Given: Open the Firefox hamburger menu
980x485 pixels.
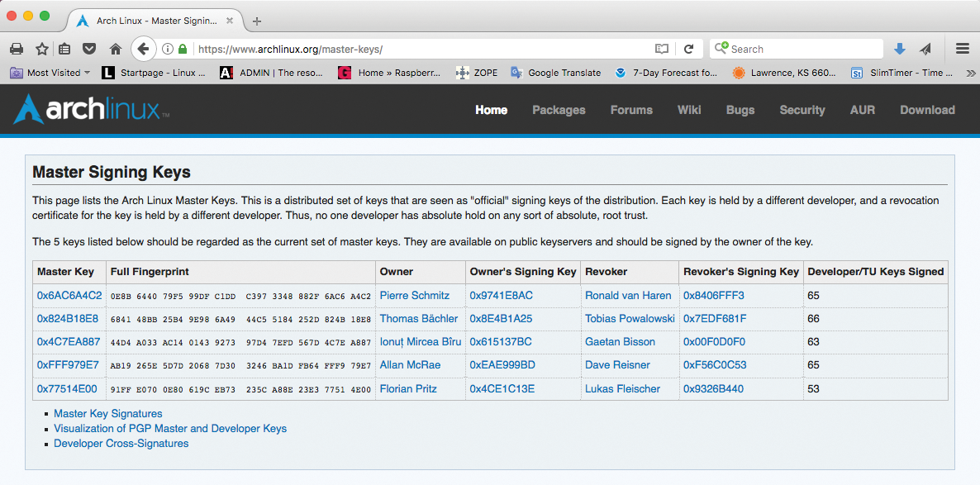Looking at the screenshot, I should [962, 48].
